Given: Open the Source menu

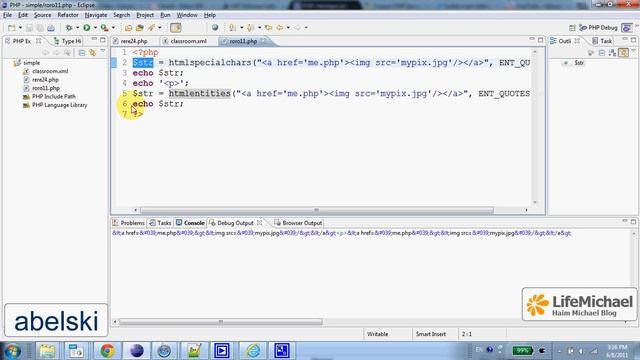Looking at the screenshot, I should pos(42,15).
